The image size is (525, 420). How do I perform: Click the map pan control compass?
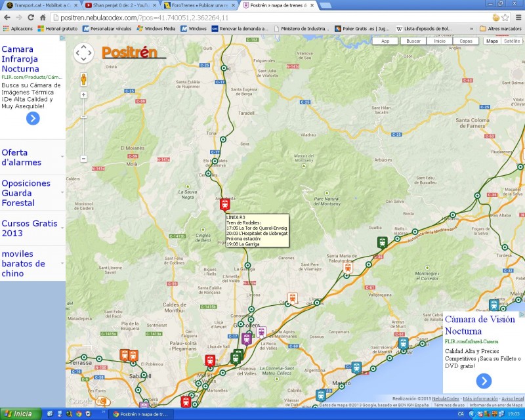point(83,53)
